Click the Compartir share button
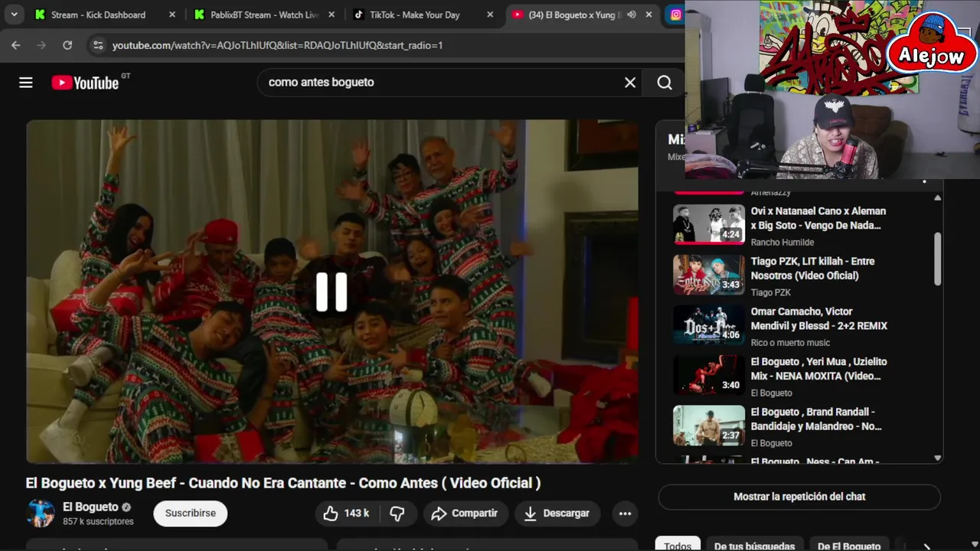Image resolution: width=980 pixels, height=551 pixels. (x=465, y=514)
